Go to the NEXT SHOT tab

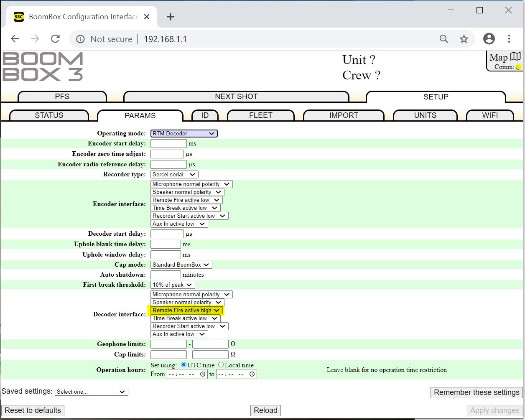pyautogui.click(x=236, y=97)
